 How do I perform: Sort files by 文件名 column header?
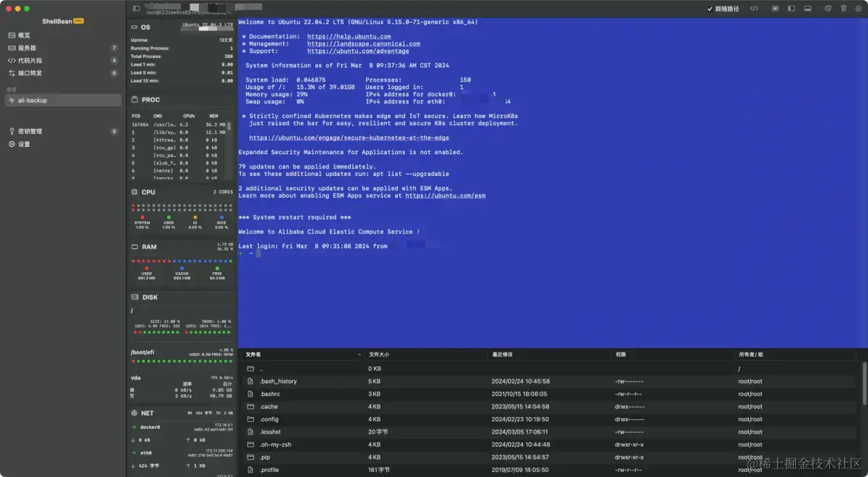(304, 355)
